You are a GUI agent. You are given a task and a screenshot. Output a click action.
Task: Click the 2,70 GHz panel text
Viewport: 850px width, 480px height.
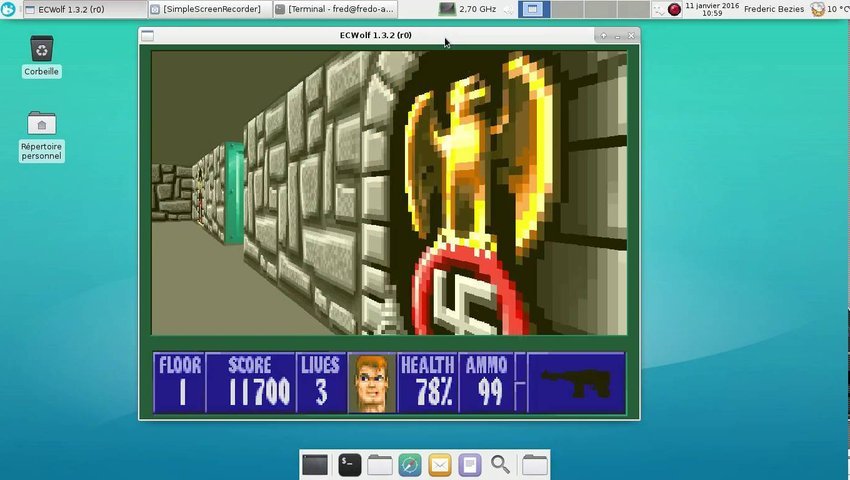(x=478, y=9)
